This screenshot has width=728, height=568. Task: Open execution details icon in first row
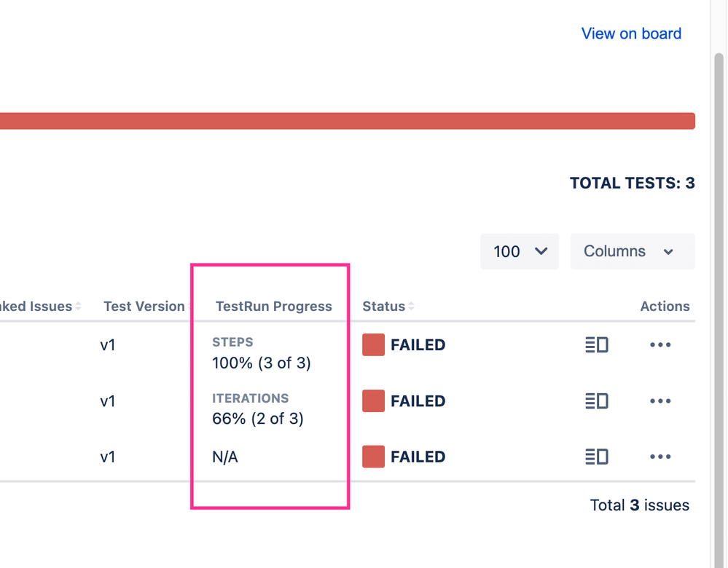click(596, 345)
